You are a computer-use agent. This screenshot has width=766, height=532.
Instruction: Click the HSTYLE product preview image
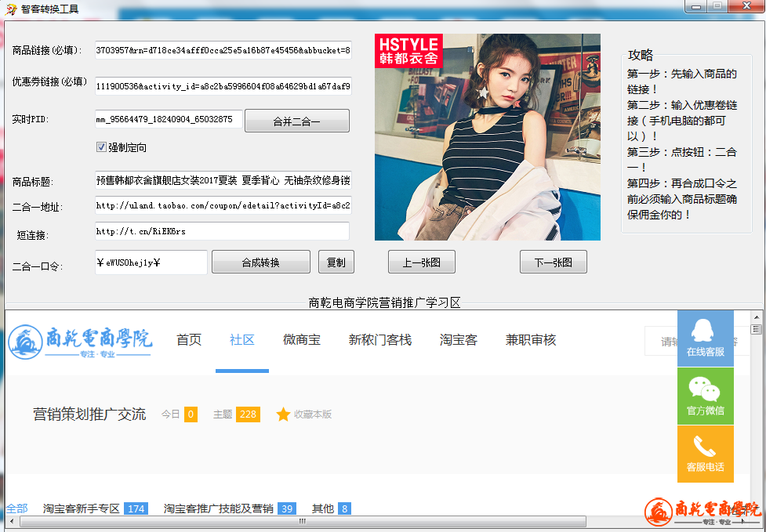(x=487, y=137)
